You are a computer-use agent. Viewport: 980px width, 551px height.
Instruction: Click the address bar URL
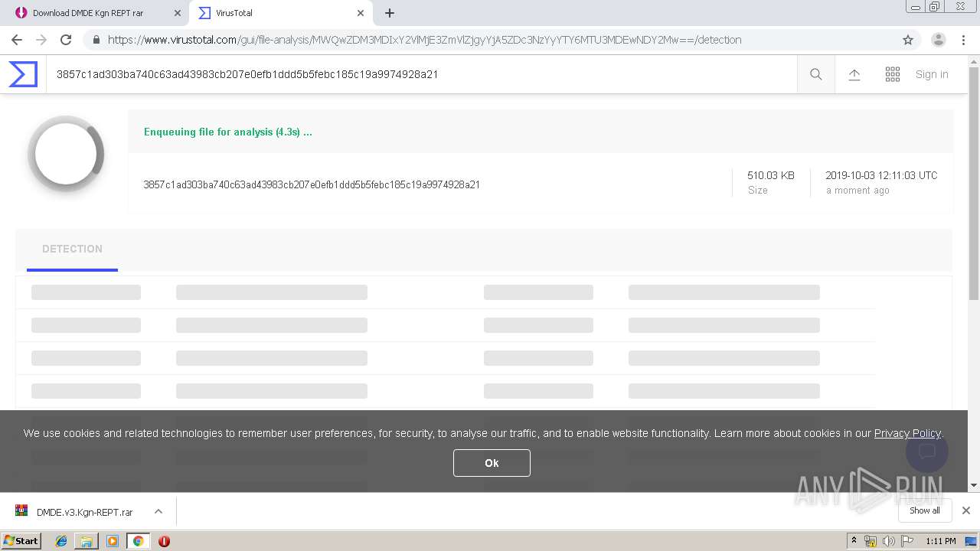click(x=424, y=40)
